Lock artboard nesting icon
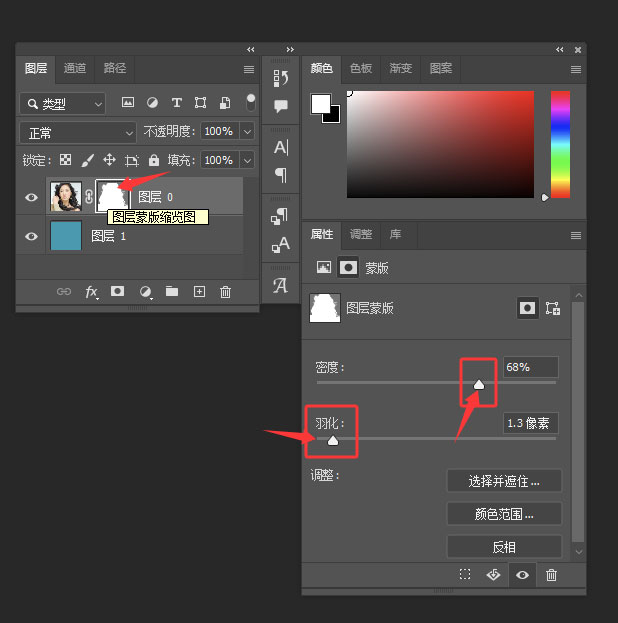618x623 pixels. coord(132,161)
